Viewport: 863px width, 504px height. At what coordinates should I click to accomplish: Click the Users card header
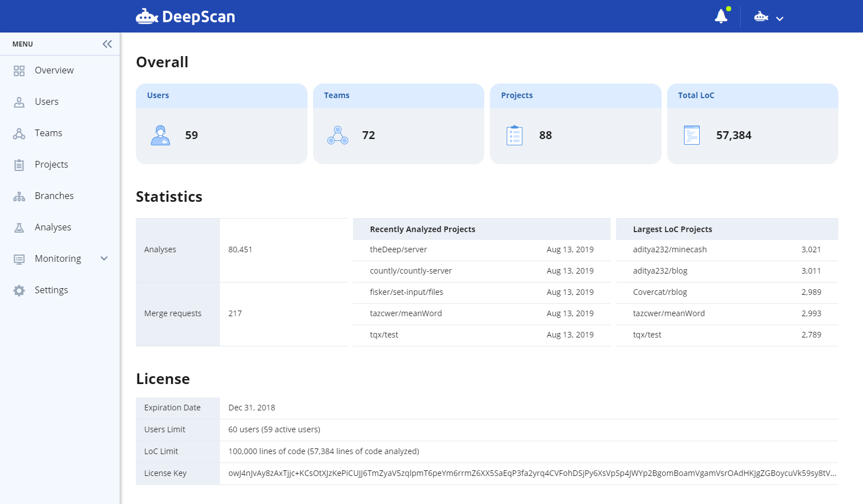222,96
